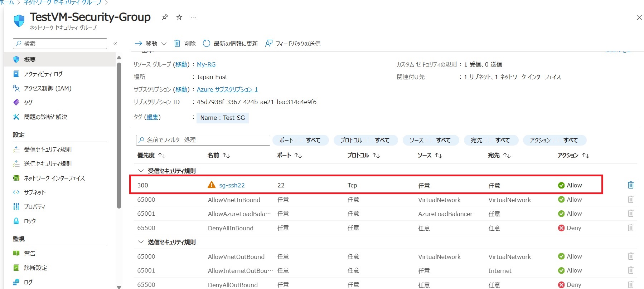Click the 名前でフィルター処理 filter field

click(203, 140)
